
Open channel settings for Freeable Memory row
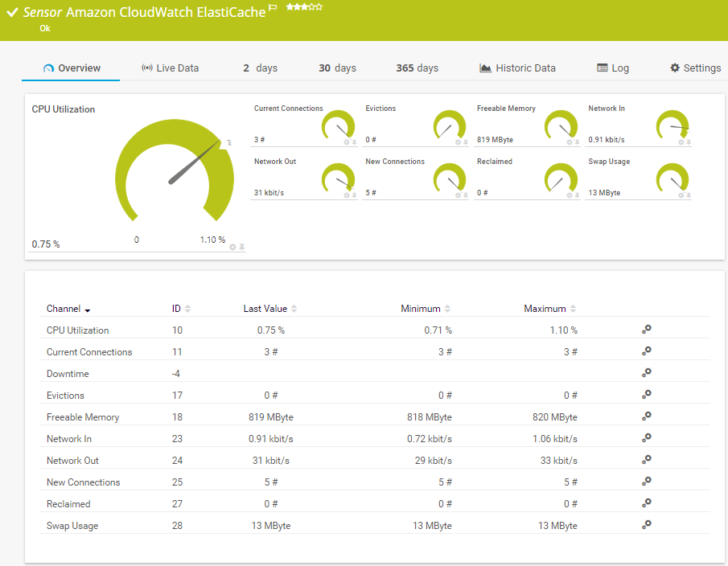646,416
